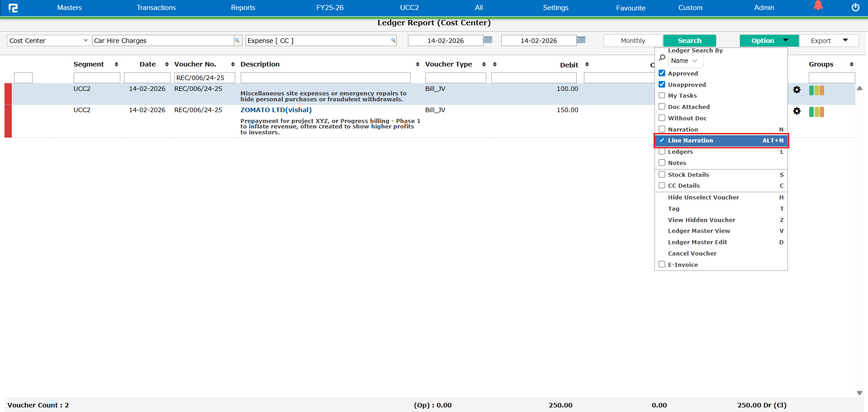Viewport: 868px width, 412px height.
Task: Open the from-date calendar picker icon
Action: (x=488, y=40)
